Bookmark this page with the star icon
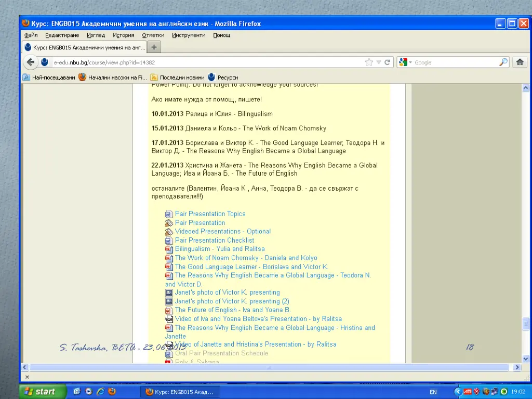 pos(369,62)
